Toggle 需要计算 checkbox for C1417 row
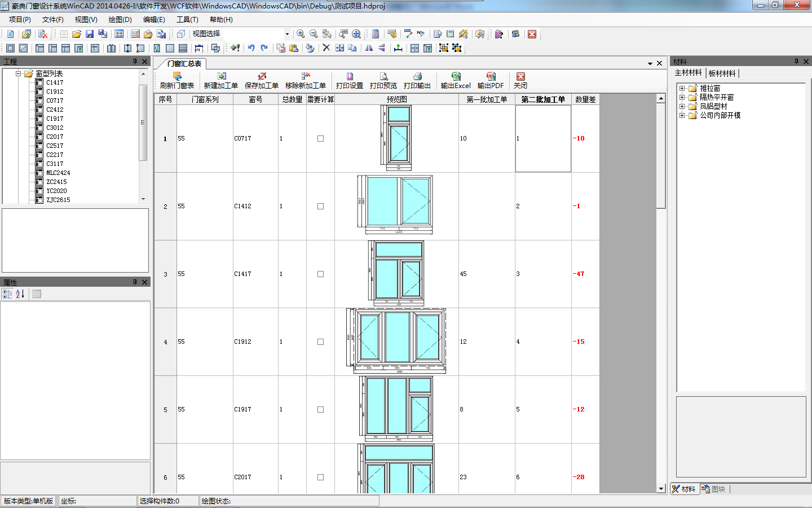Image resolution: width=812 pixels, height=508 pixels. 320,274
